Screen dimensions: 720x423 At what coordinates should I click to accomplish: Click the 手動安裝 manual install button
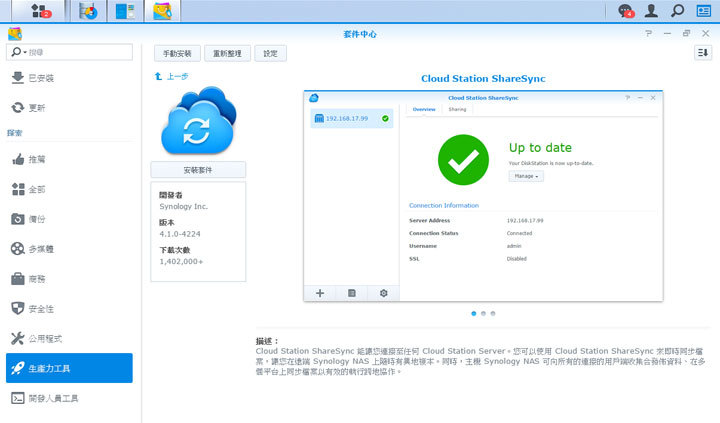(x=177, y=53)
